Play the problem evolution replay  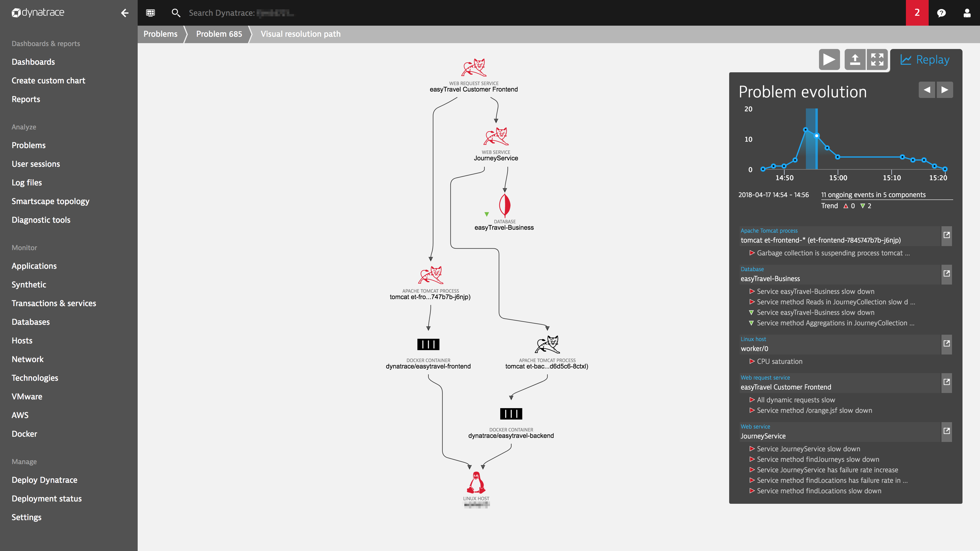click(829, 60)
